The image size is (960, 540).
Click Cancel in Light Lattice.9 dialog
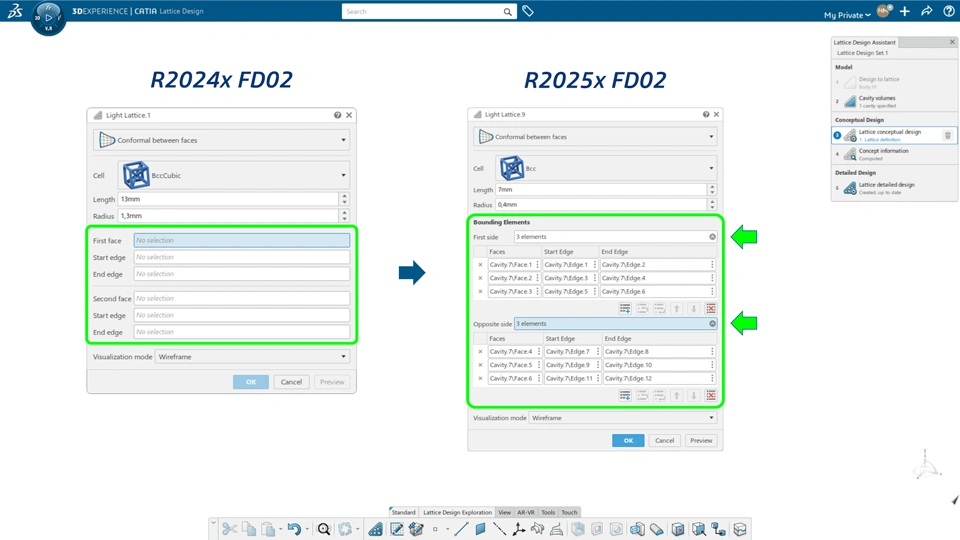(664, 440)
